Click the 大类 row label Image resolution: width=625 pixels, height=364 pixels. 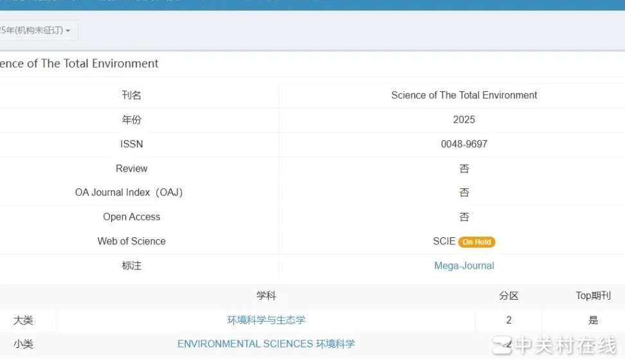coord(23,320)
